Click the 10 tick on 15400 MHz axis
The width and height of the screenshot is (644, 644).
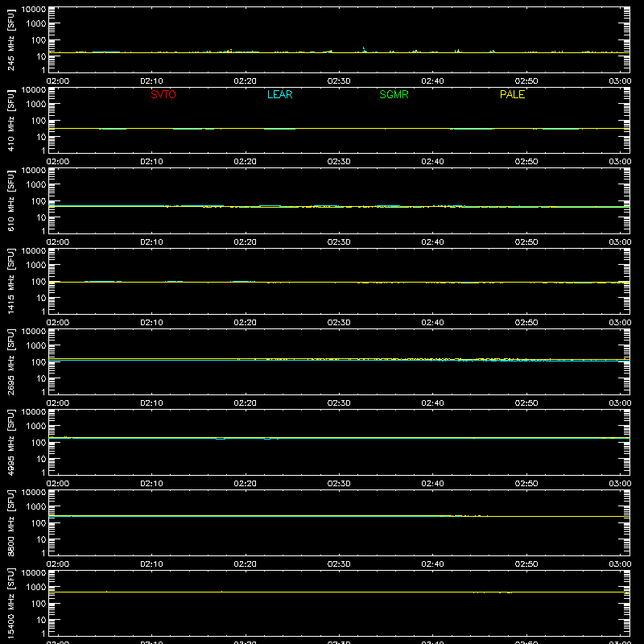[41, 620]
